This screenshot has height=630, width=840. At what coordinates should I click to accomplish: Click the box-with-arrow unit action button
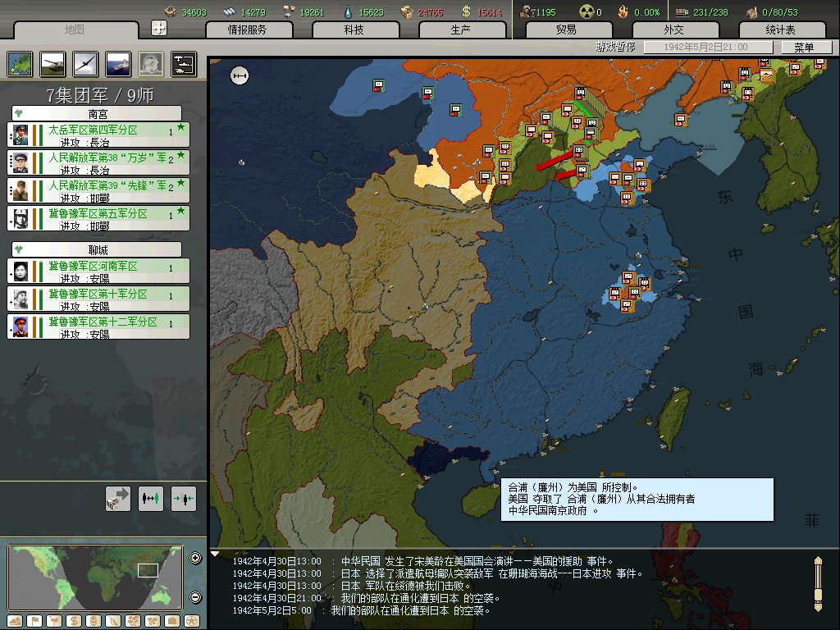pyautogui.click(x=118, y=499)
